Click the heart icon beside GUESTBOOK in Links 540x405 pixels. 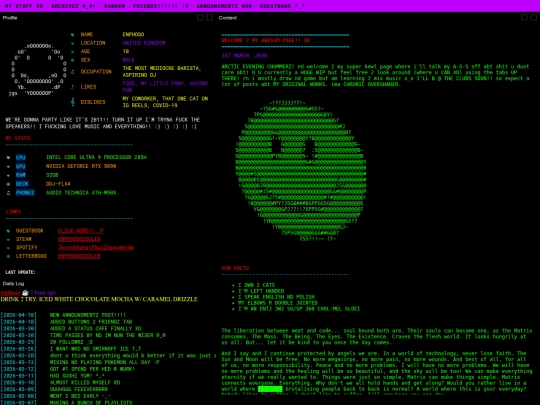(8, 231)
